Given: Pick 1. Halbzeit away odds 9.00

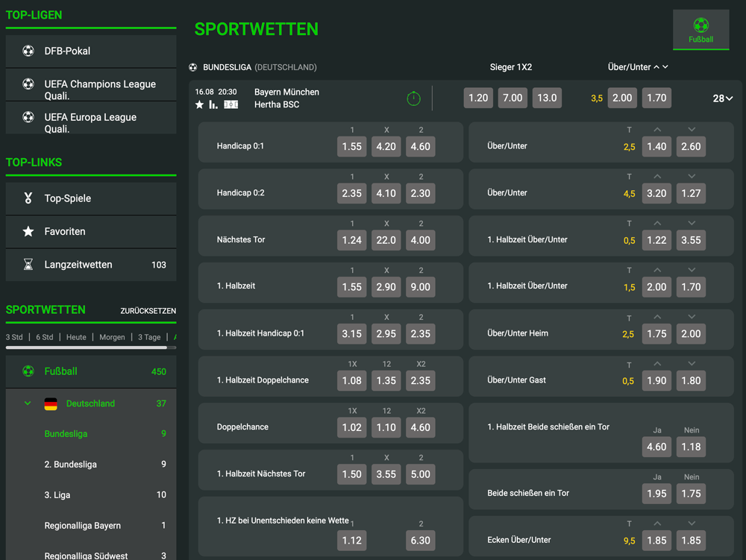Looking at the screenshot, I should [421, 287].
